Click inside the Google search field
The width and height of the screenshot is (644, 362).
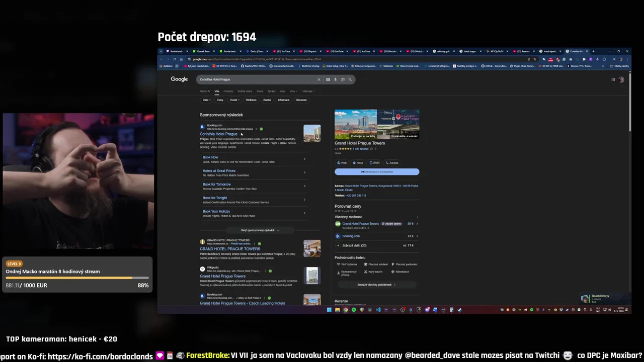pos(257,79)
